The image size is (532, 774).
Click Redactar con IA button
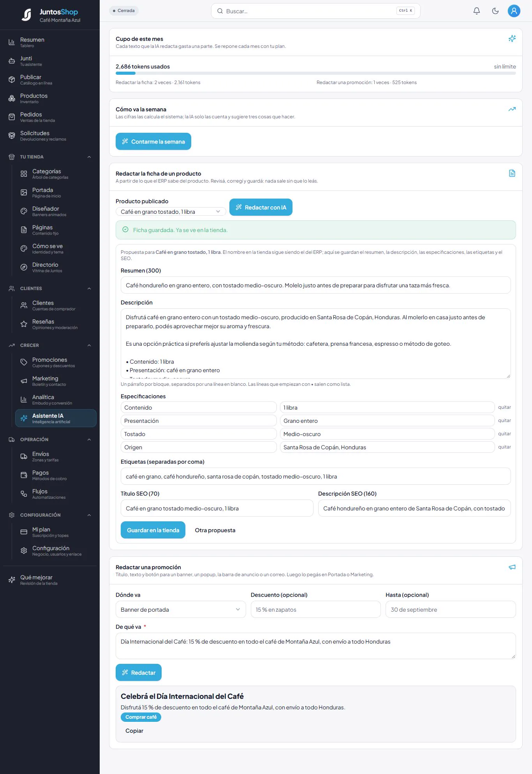pos(261,208)
